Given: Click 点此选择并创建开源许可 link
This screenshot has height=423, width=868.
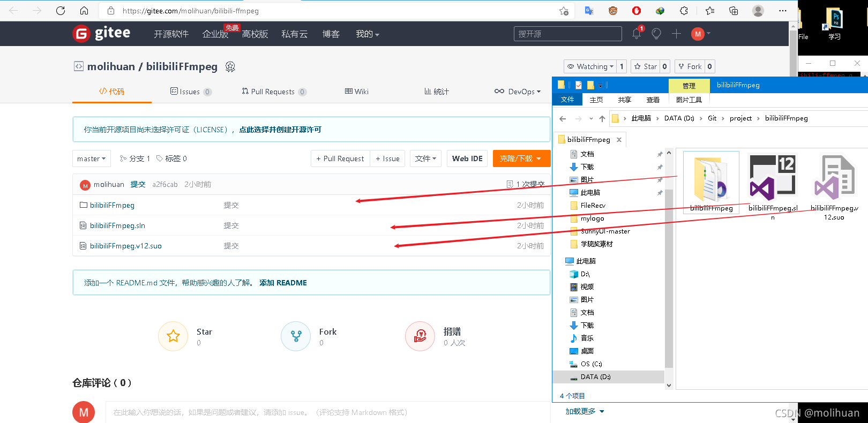Looking at the screenshot, I should (x=280, y=130).
